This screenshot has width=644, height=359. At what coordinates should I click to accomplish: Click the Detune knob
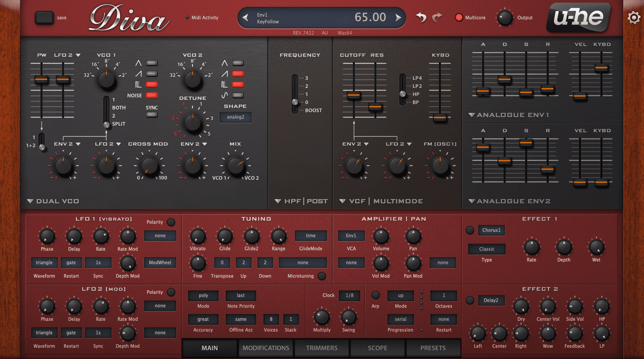pyautogui.click(x=193, y=122)
